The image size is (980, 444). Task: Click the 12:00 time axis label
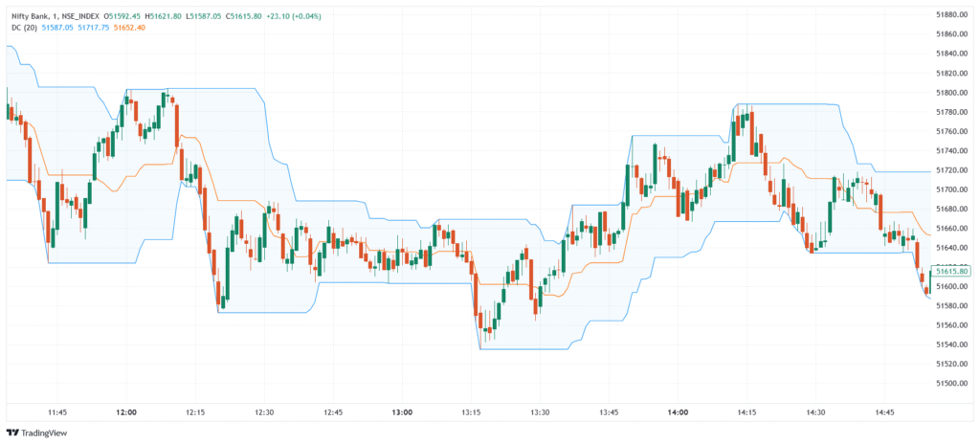click(x=125, y=412)
